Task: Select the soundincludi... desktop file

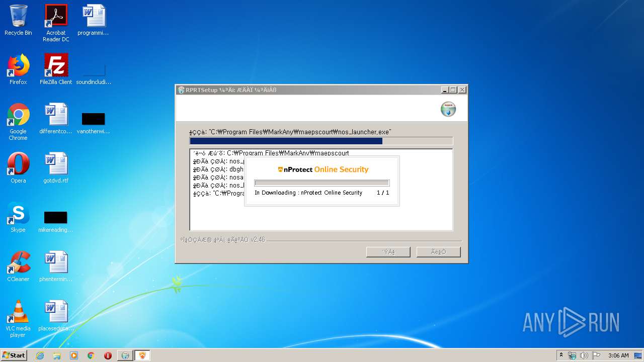Action: coord(94,73)
